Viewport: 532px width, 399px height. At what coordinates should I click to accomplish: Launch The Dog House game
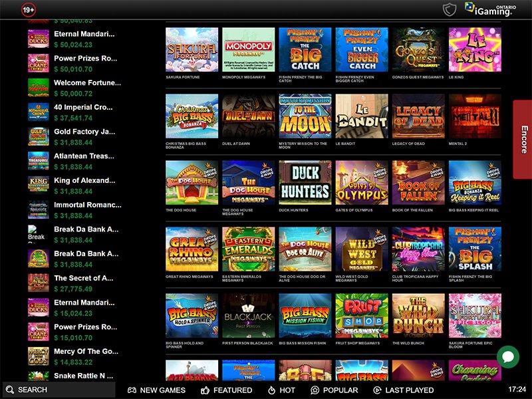(x=192, y=182)
